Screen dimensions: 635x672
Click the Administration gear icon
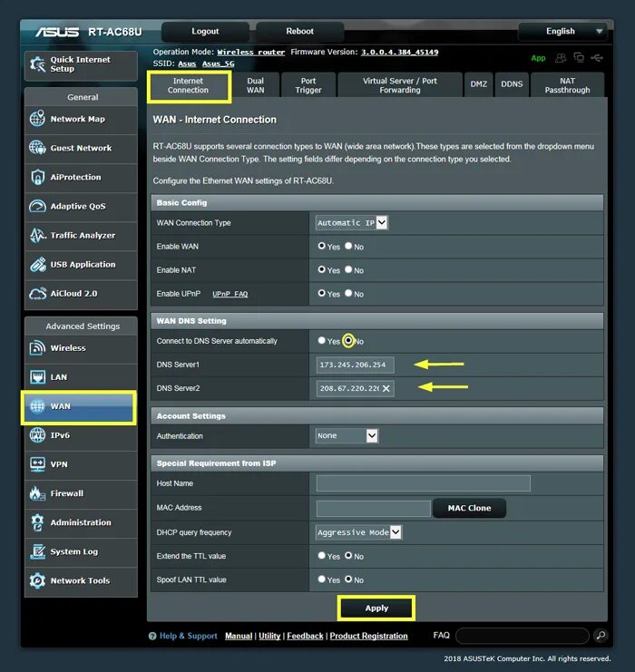pyautogui.click(x=37, y=522)
